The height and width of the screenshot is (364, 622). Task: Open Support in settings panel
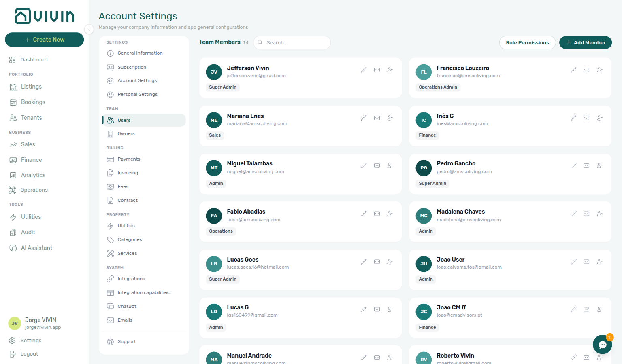pyautogui.click(x=144, y=341)
